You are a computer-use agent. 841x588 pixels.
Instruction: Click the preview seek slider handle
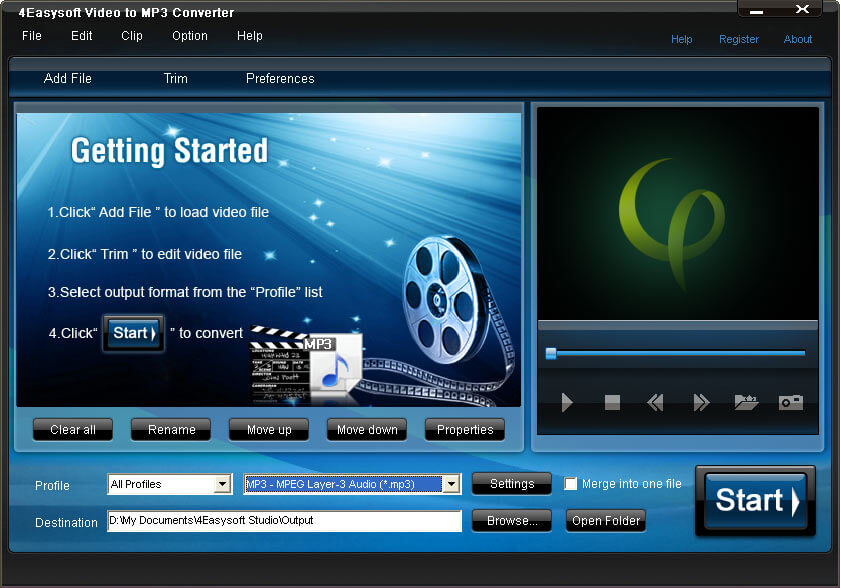(550, 353)
